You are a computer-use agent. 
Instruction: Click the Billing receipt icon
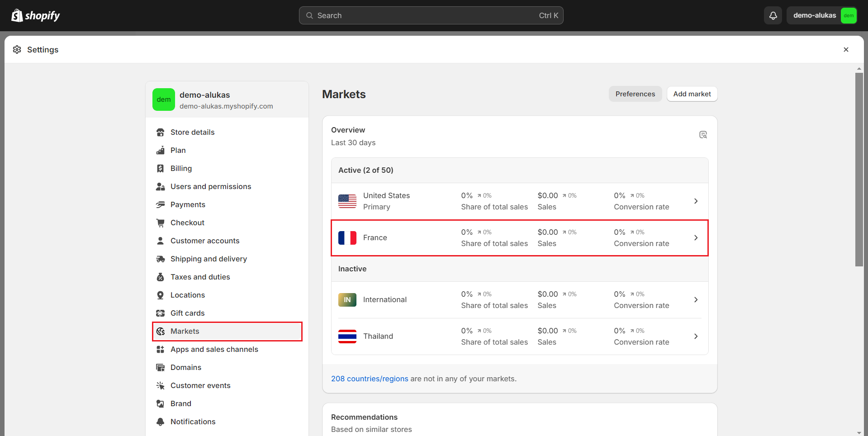click(x=160, y=169)
